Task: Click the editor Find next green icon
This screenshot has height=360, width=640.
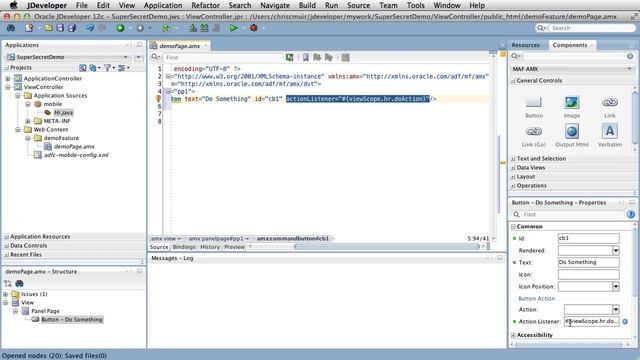Action: [289, 58]
